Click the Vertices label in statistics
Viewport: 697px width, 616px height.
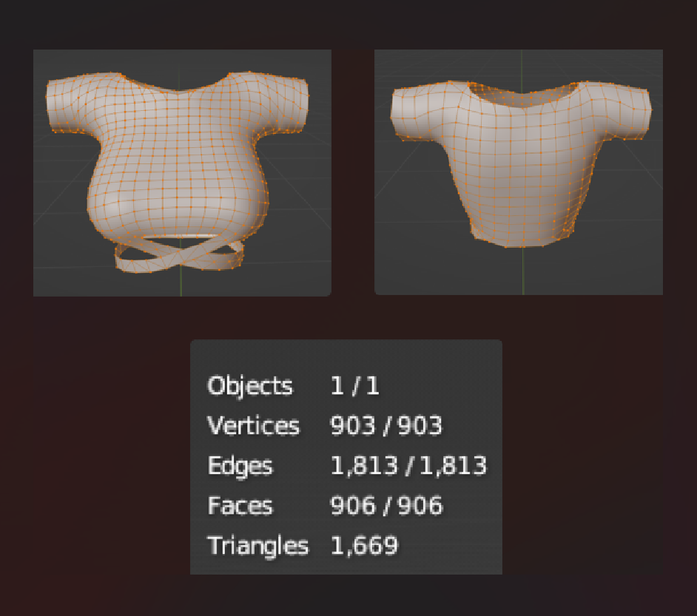coord(253,425)
